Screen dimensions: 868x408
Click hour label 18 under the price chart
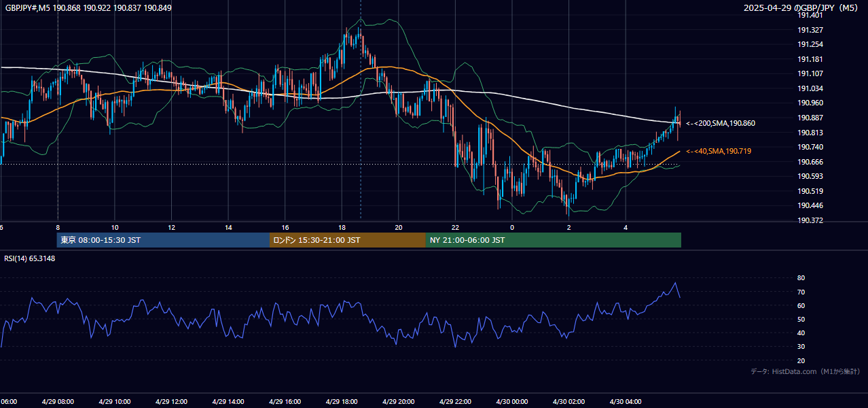pos(342,228)
